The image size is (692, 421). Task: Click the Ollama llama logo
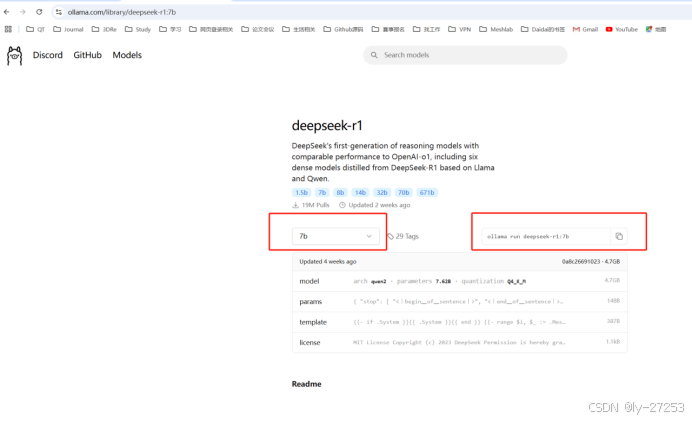point(15,56)
